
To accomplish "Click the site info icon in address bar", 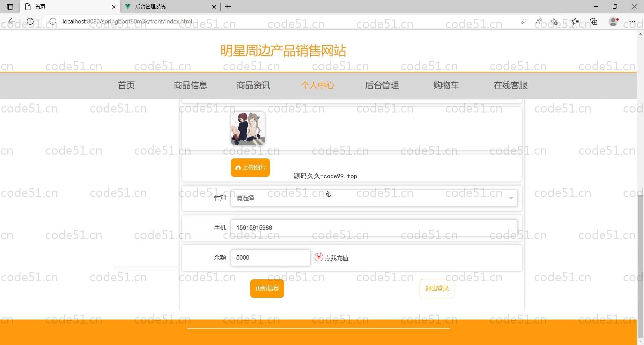I will 53,21.
